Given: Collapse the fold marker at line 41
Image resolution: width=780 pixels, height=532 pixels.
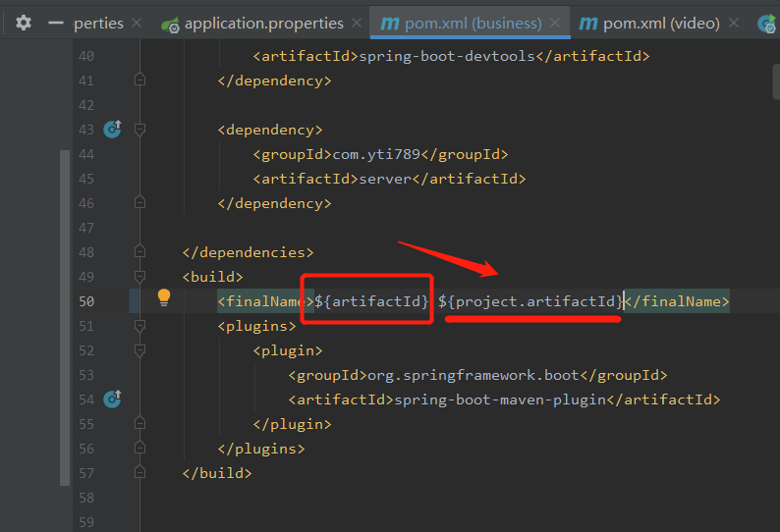Looking at the screenshot, I should [x=139, y=80].
